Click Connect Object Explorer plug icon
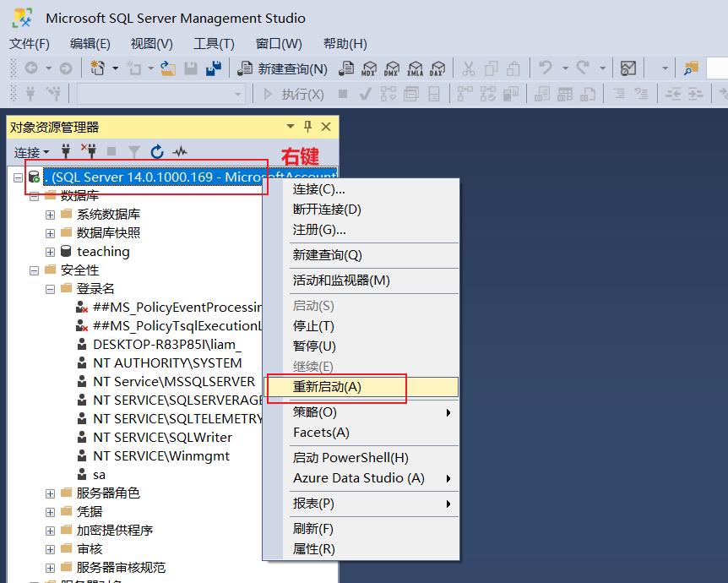728x583 pixels. [x=66, y=151]
